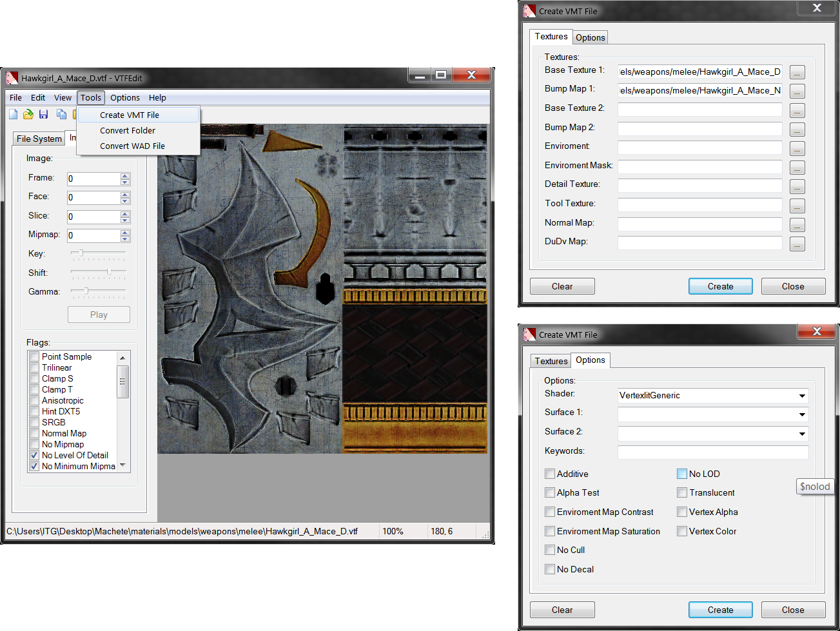The image size is (840, 631).
Task: Open the Help menu
Action: tap(157, 97)
